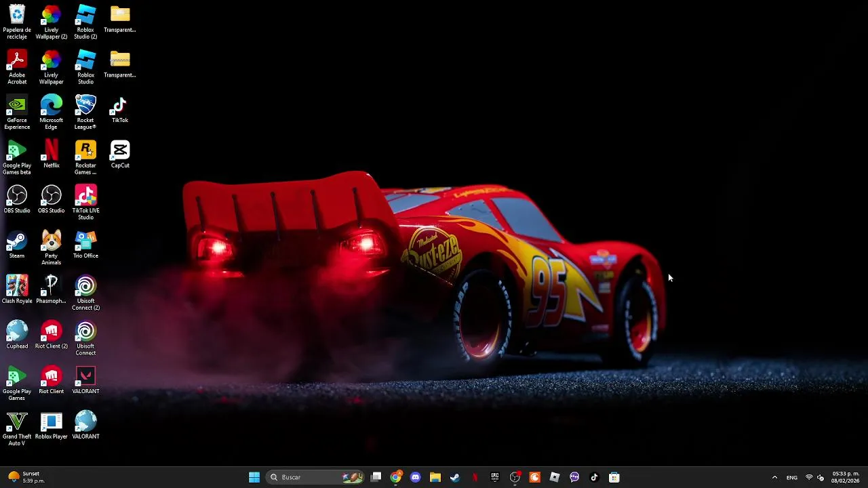This screenshot has width=868, height=488.
Task: Select the Riot Client (2) desktop shortcut
Action: pyautogui.click(x=52, y=335)
